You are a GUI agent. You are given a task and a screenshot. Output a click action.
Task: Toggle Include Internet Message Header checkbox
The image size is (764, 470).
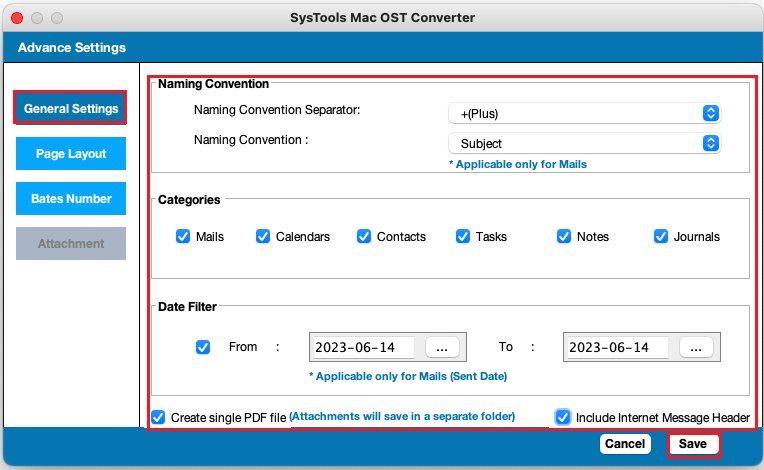coord(562,417)
